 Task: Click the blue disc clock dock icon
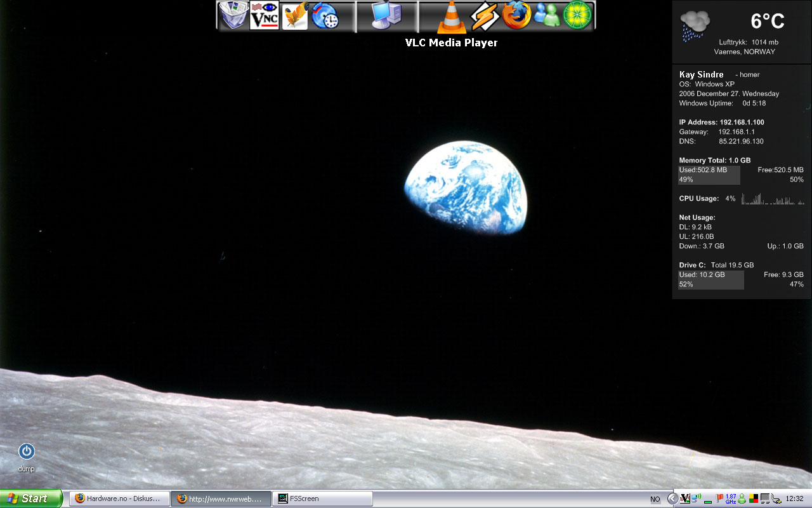(x=325, y=16)
